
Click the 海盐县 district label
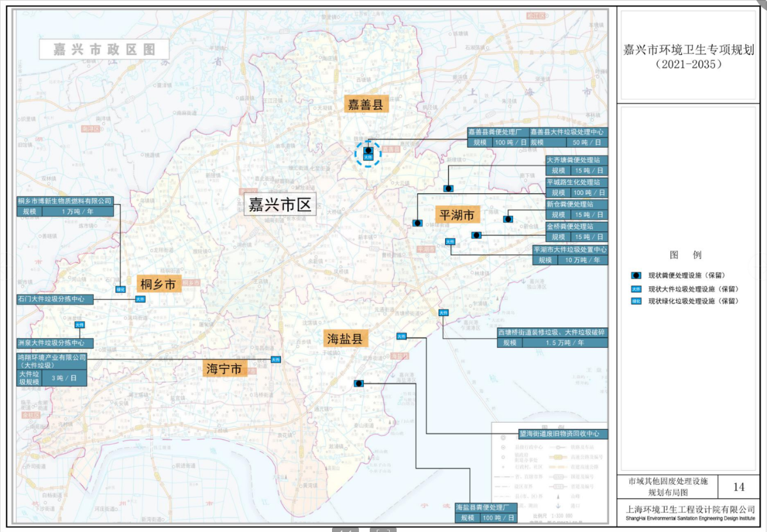click(x=345, y=338)
